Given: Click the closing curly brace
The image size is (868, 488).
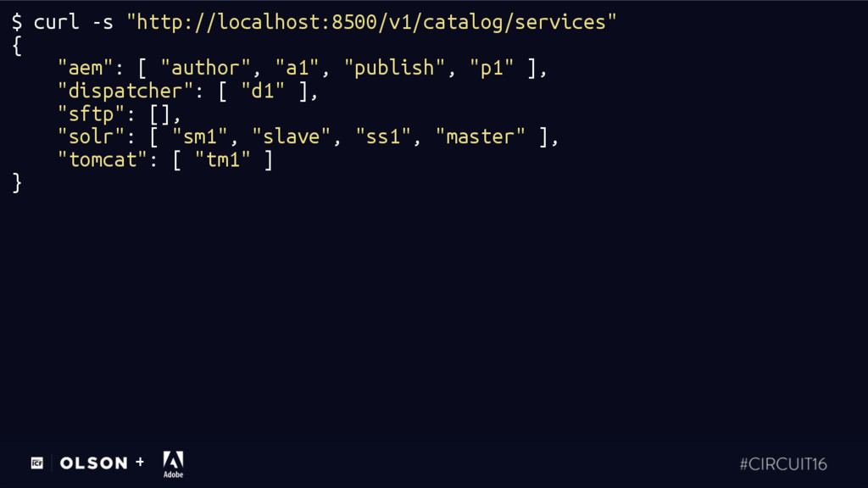Looking at the screenshot, I should [17, 183].
